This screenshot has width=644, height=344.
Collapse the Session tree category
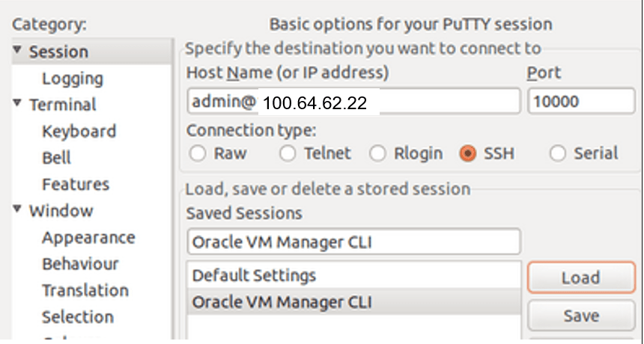coord(17,52)
